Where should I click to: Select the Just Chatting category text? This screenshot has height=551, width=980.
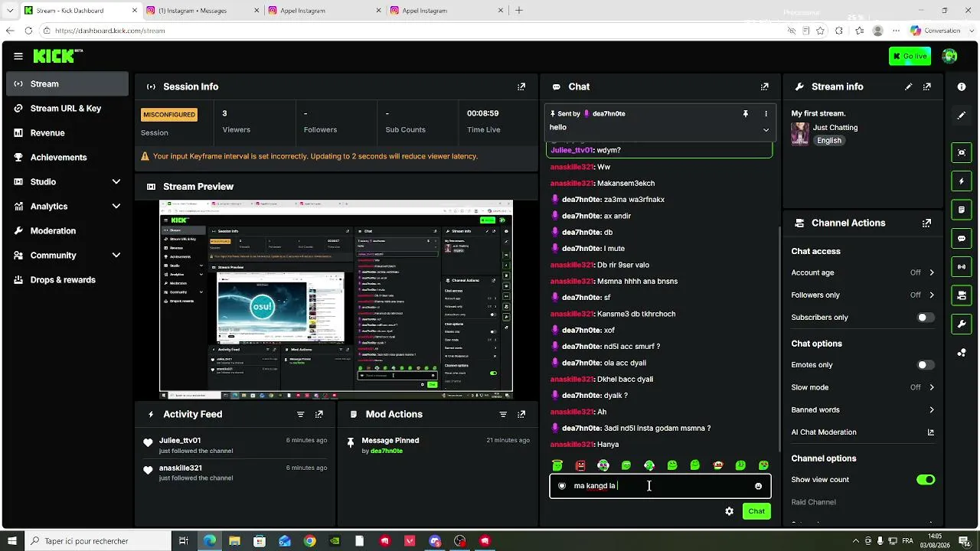(x=835, y=128)
